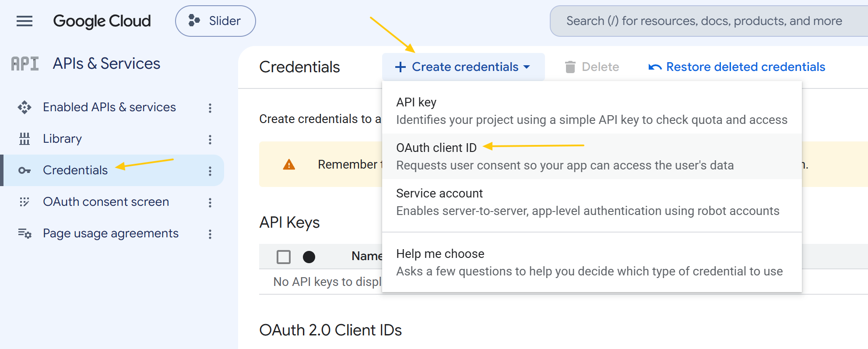This screenshot has width=868, height=349.
Task: Click the warning triangle icon in banner
Action: (289, 165)
